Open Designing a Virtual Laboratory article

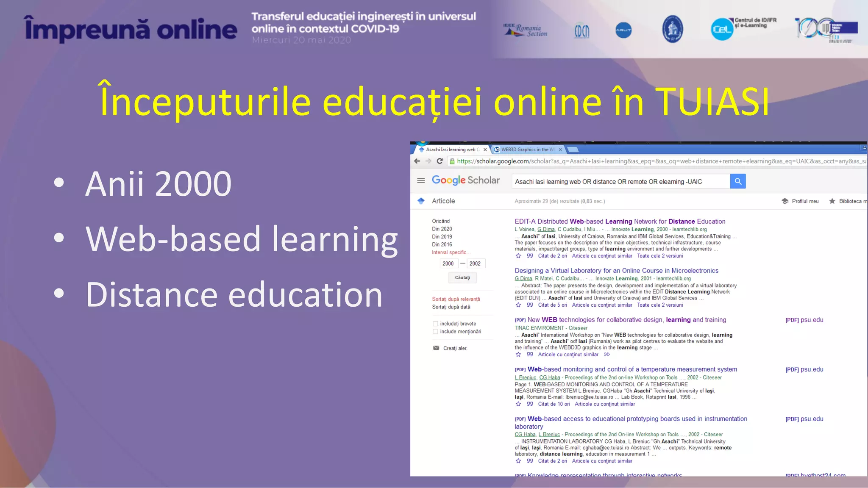click(617, 271)
